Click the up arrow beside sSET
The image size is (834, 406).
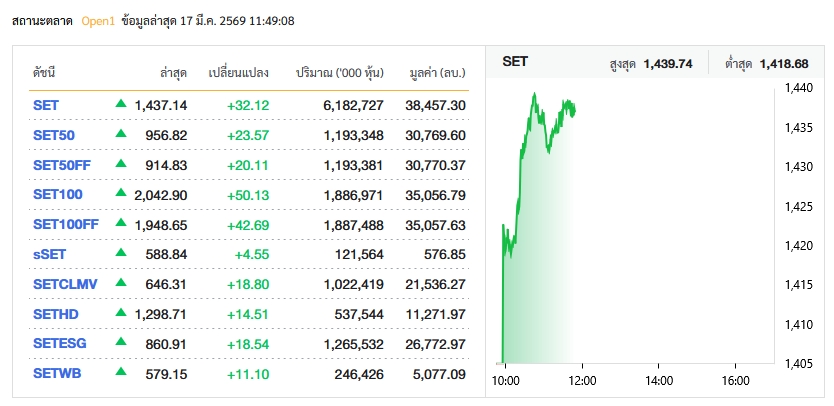(x=121, y=253)
